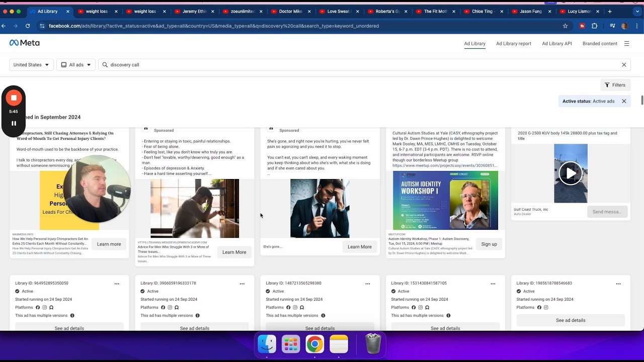This screenshot has width=644, height=362.
Task: Click the Meta logo
Action: point(24,43)
